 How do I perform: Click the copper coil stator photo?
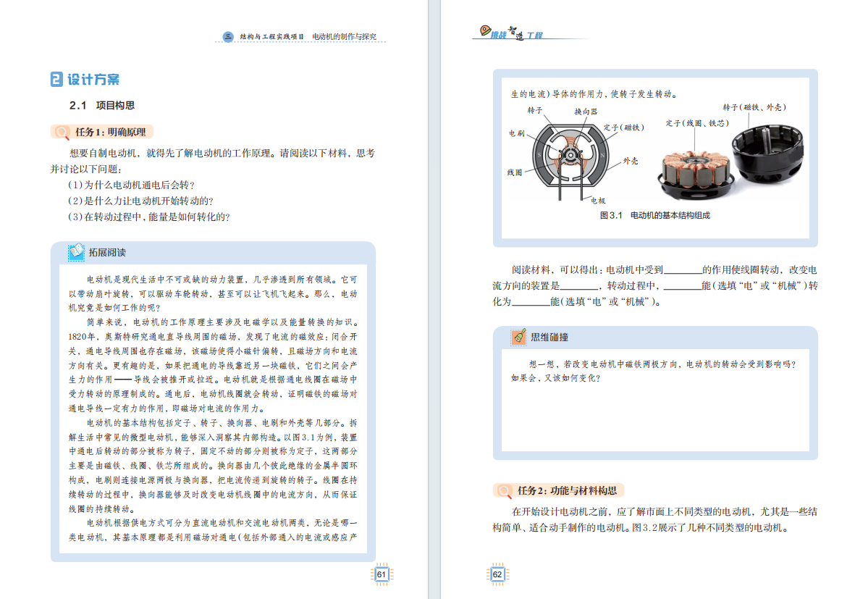pyautogui.click(x=696, y=169)
